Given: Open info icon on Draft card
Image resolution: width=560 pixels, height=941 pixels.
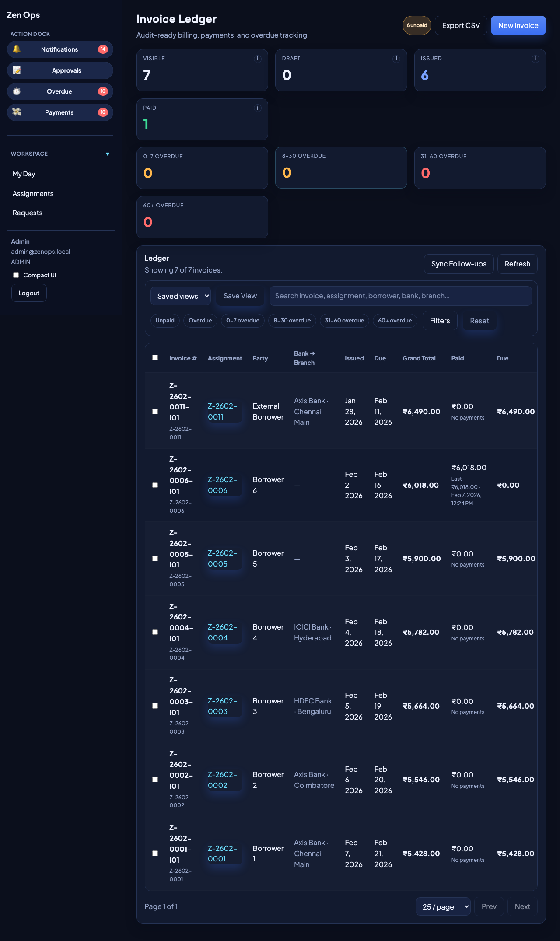Looking at the screenshot, I should [396, 59].
